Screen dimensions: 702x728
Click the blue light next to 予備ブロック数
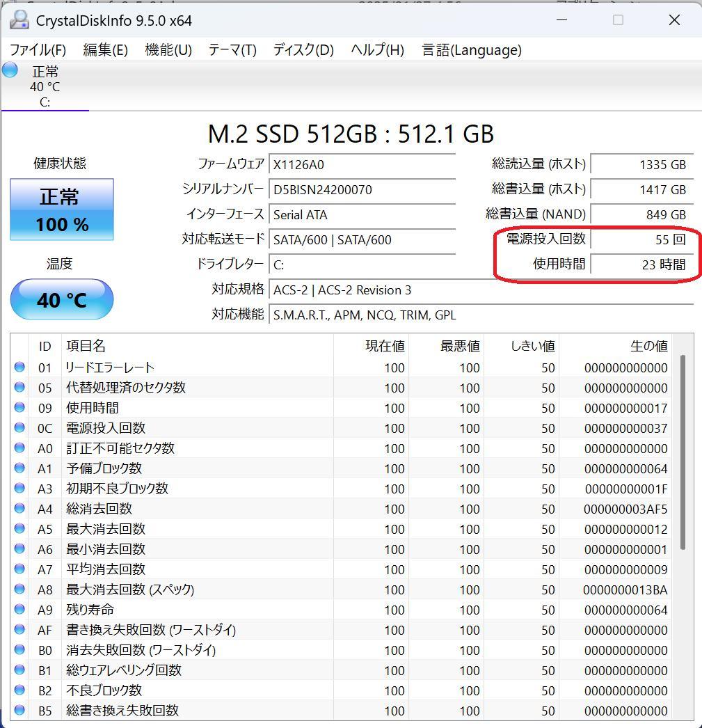19,468
